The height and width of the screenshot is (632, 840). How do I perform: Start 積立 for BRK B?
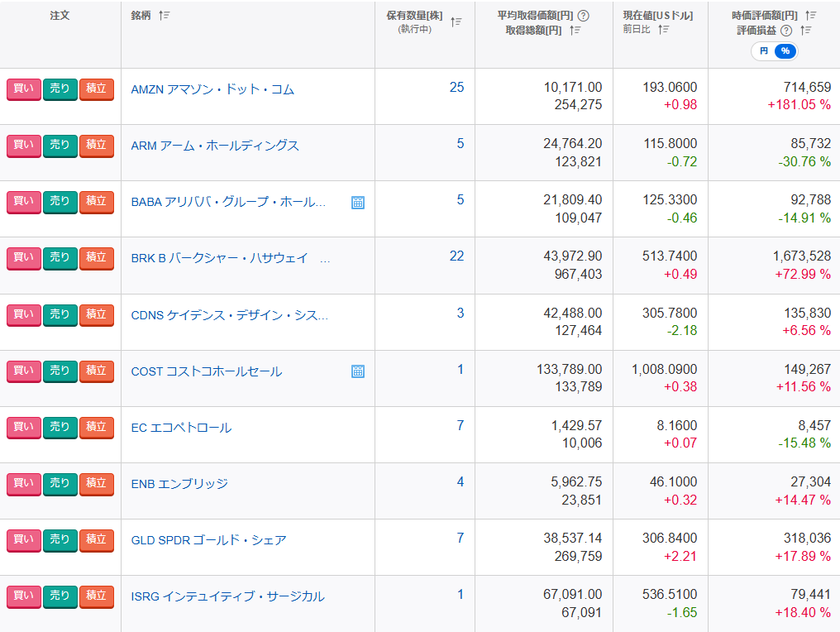point(97,258)
